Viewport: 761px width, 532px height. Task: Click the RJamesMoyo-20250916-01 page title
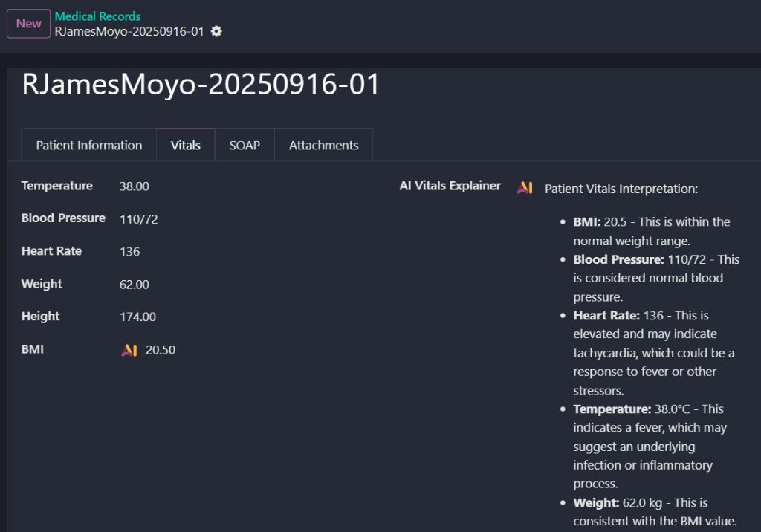pos(201,84)
